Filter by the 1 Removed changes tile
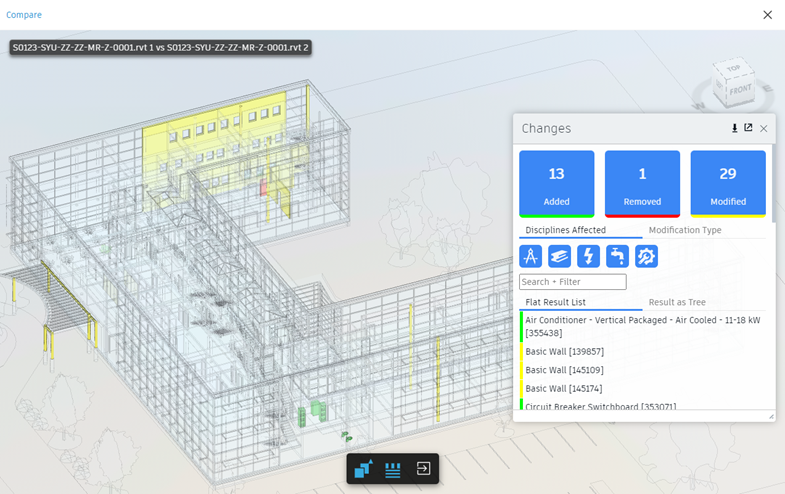785x494 pixels. [x=642, y=184]
